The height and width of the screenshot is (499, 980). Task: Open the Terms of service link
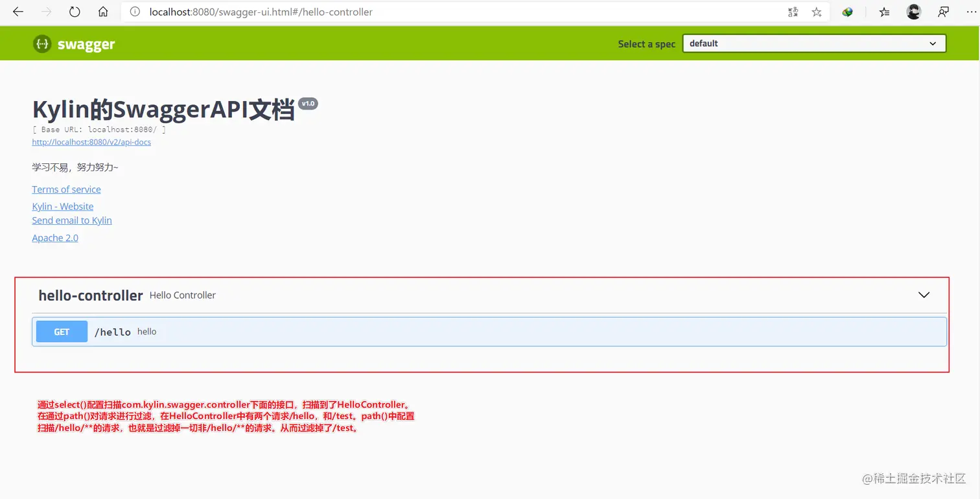66,189
